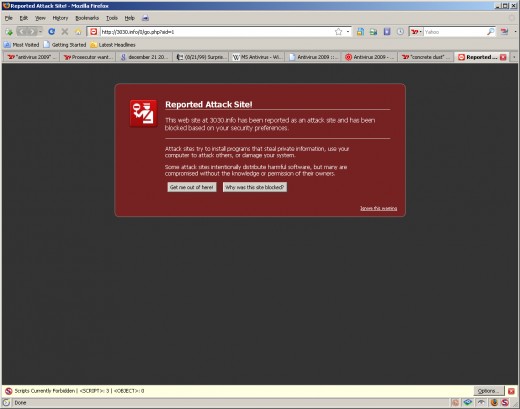
Task: Reload the page with the Refresh icon
Action: coord(52,32)
